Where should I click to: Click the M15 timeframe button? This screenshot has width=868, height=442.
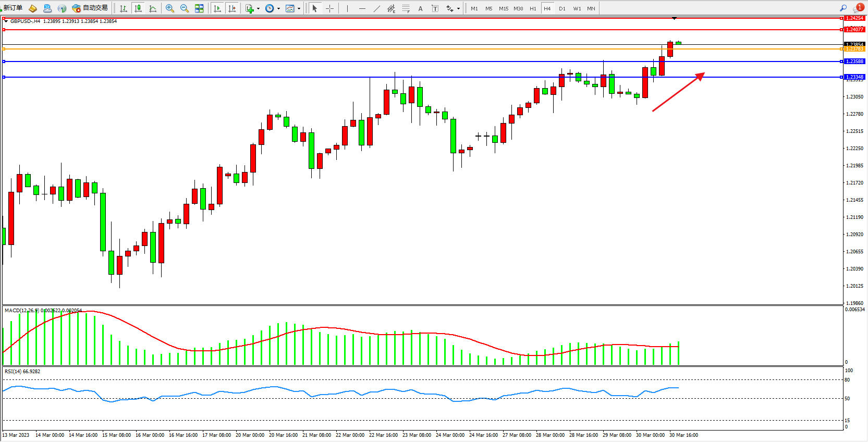tap(503, 8)
